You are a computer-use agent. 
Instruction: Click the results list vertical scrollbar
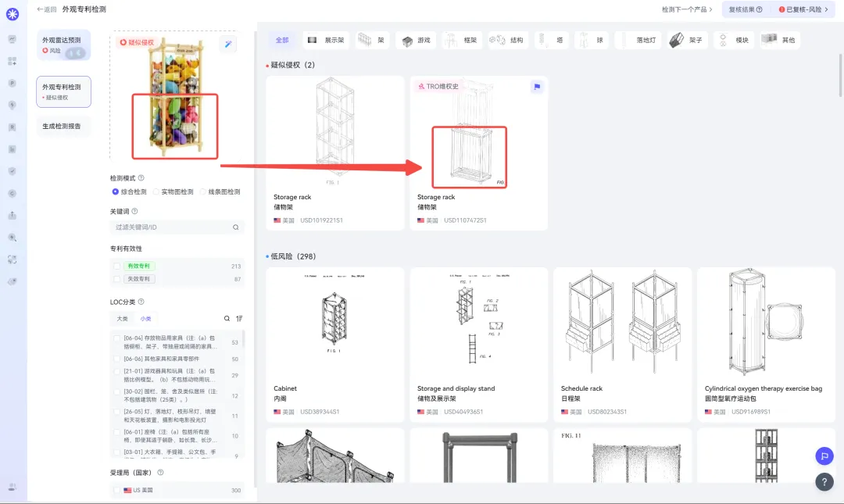[x=839, y=75]
